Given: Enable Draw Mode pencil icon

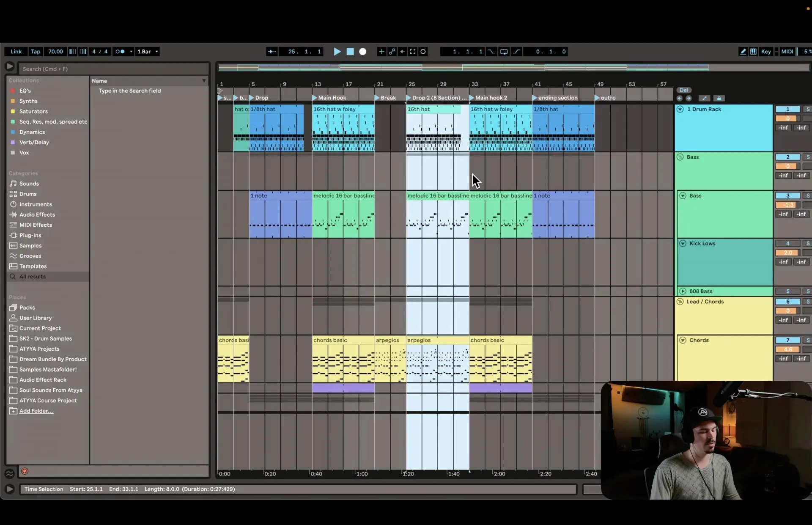Looking at the screenshot, I should (x=743, y=52).
